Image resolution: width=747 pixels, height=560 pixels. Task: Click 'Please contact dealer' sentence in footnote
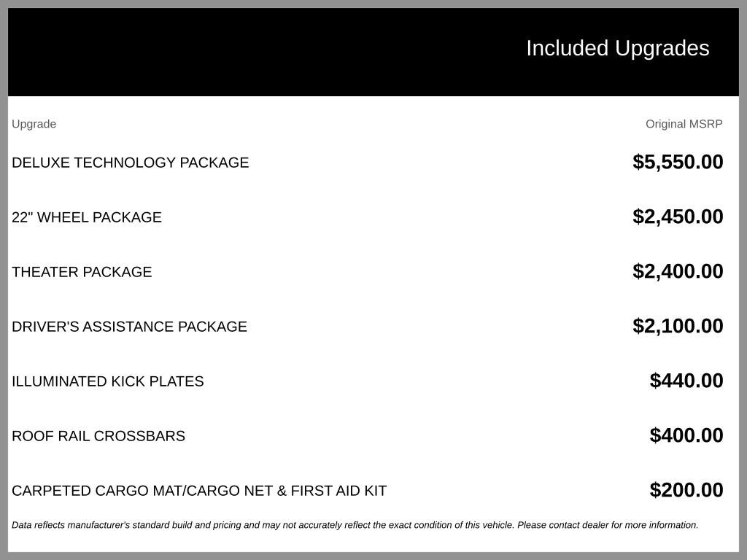point(608,525)
